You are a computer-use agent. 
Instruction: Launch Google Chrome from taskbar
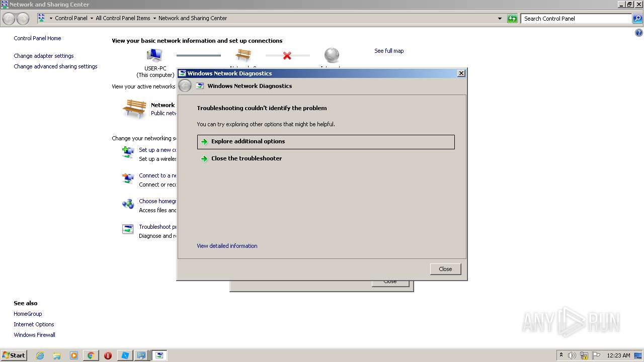(91, 355)
